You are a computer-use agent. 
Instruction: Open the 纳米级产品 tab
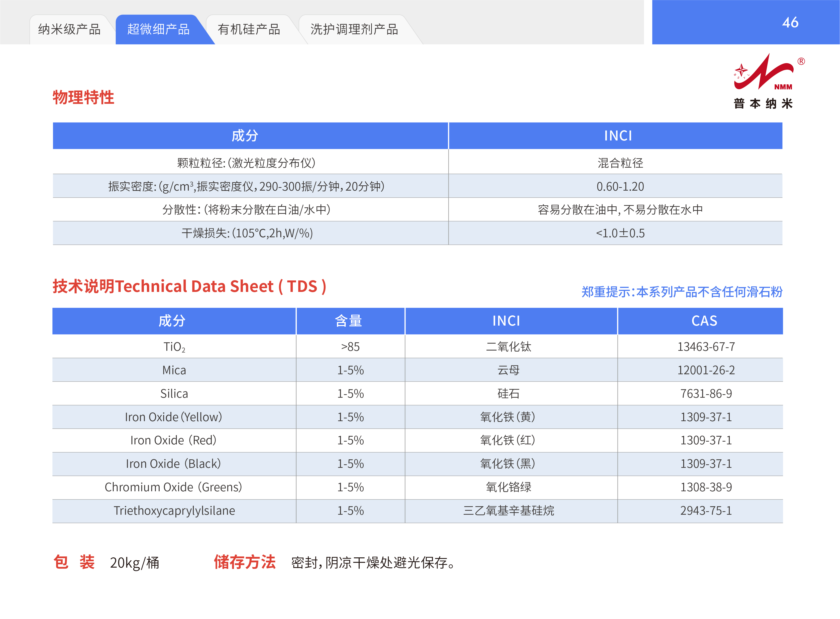[69, 30]
